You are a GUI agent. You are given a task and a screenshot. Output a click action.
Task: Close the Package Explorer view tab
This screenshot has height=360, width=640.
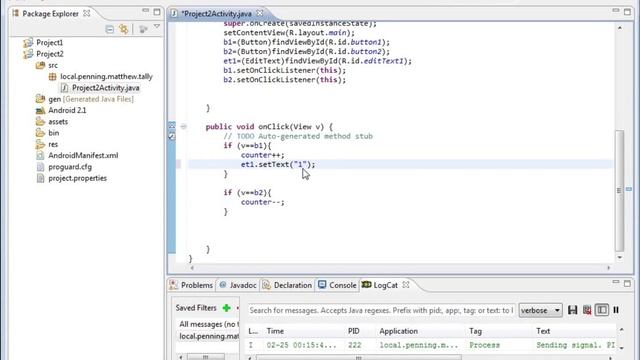point(87,13)
